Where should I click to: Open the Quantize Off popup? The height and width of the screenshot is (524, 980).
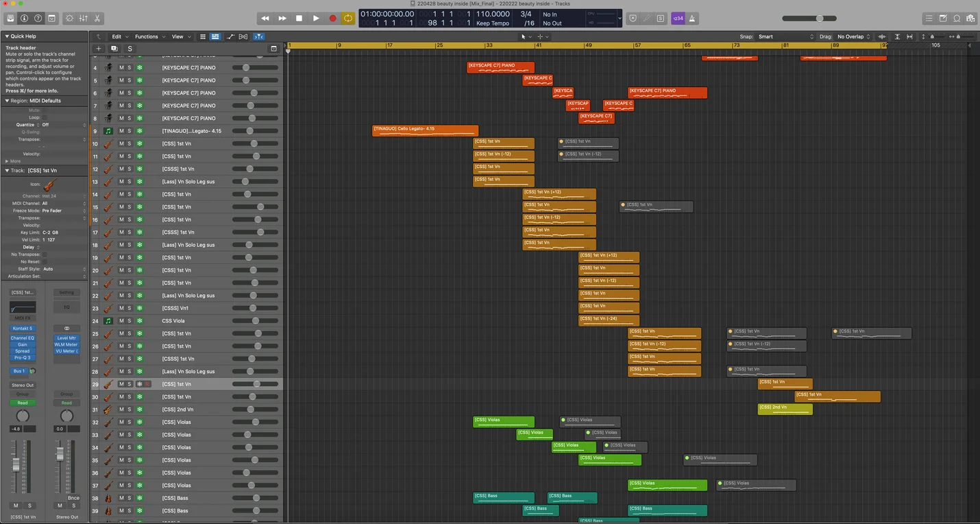tap(64, 125)
